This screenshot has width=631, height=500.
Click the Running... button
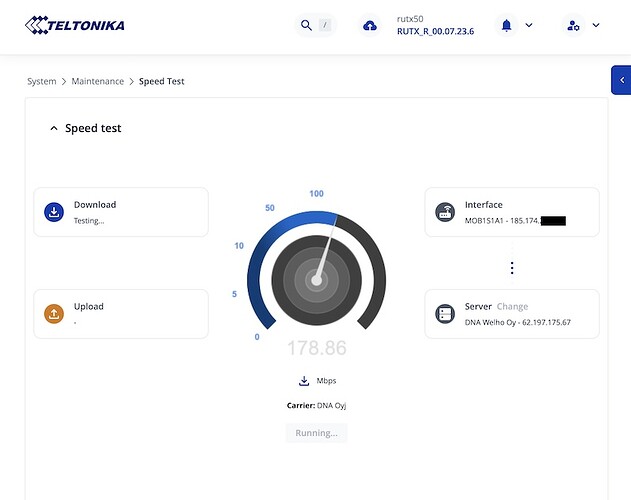point(316,433)
